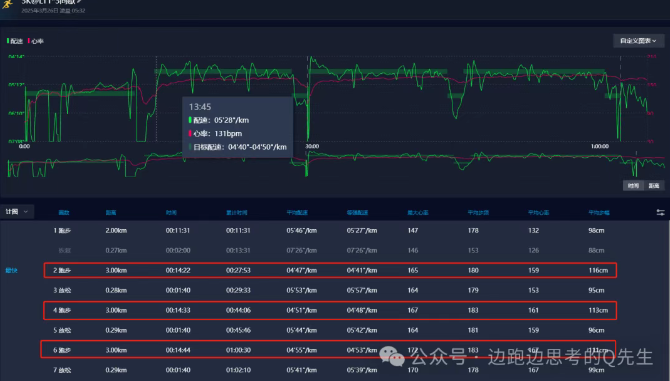670x381 pixels.
Task: Sort by the 累计时间 column header
Action: [236, 212]
